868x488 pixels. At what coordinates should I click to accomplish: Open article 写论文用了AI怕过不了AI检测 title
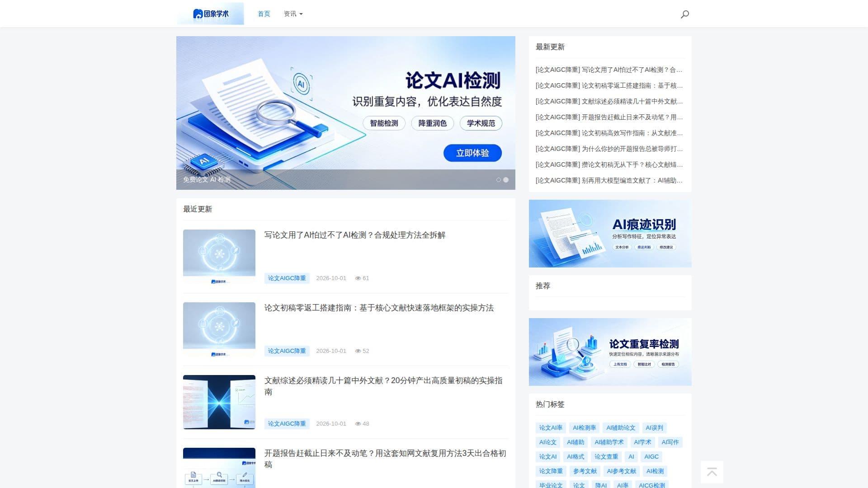pos(355,235)
